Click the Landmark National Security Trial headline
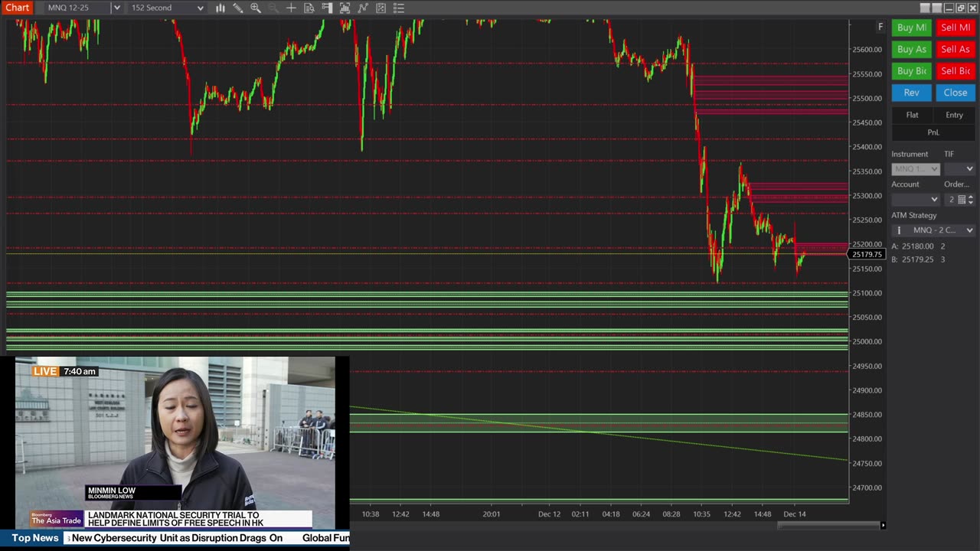The height and width of the screenshot is (551, 980). [175, 519]
